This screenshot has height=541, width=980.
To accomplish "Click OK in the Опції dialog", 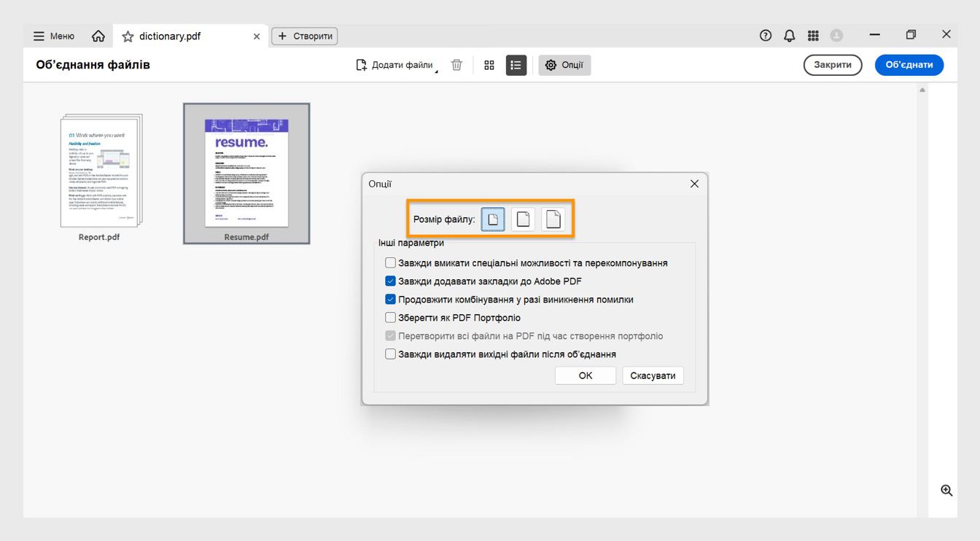I will click(586, 375).
